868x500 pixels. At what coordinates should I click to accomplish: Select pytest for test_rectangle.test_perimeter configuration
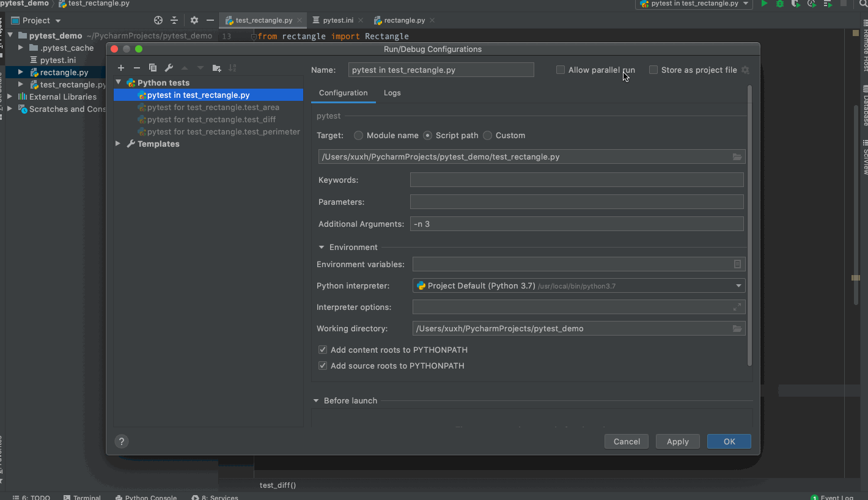tap(208, 131)
